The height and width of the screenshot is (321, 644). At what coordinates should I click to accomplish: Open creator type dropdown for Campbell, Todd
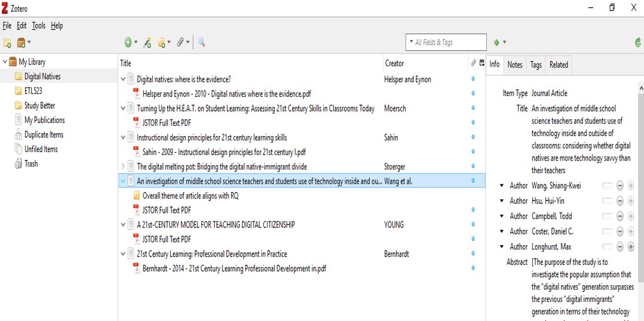(x=501, y=216)
